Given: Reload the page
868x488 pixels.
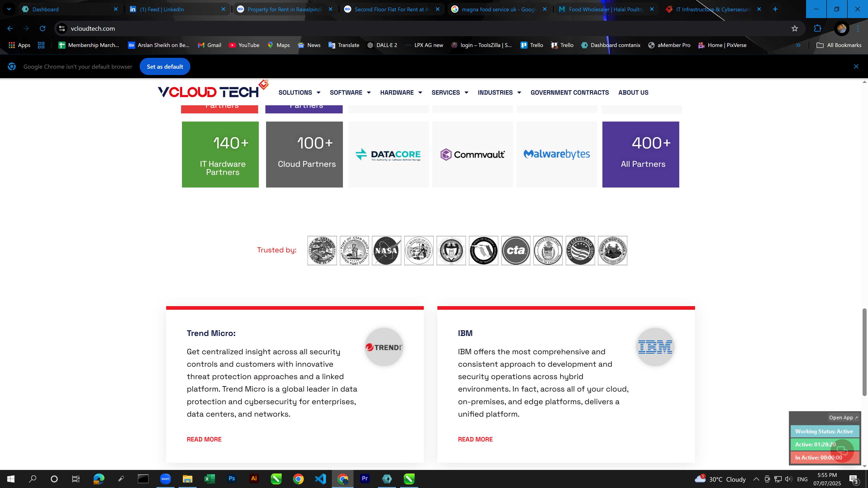Looking at the screenshot, I should [42, 29].
